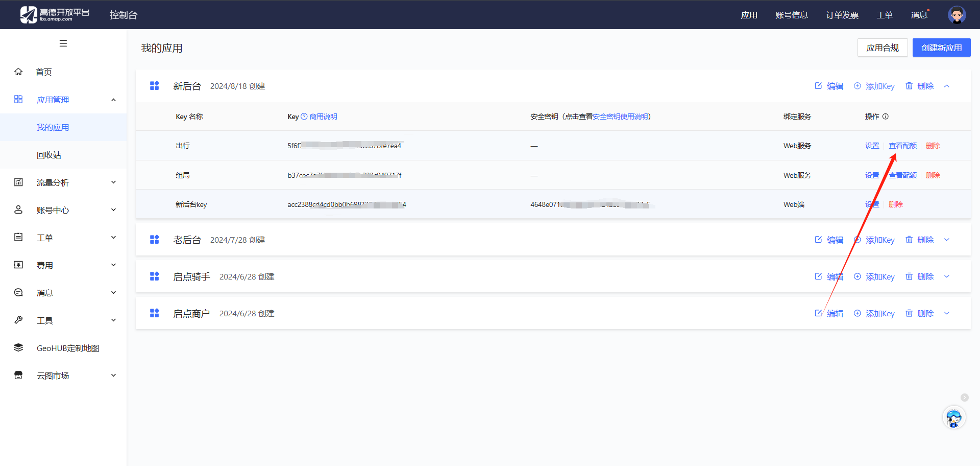
Task: Click 创建新应用 button
Action: 941,48
